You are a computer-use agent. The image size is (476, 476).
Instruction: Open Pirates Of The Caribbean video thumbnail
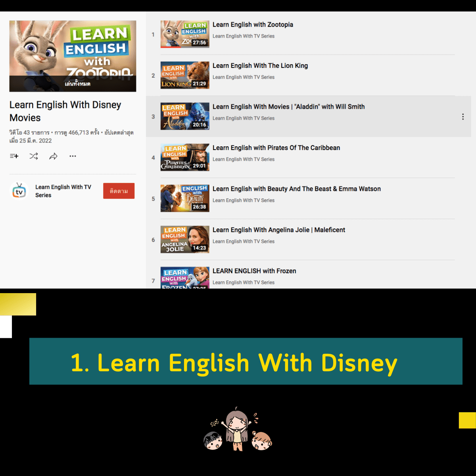185,157
